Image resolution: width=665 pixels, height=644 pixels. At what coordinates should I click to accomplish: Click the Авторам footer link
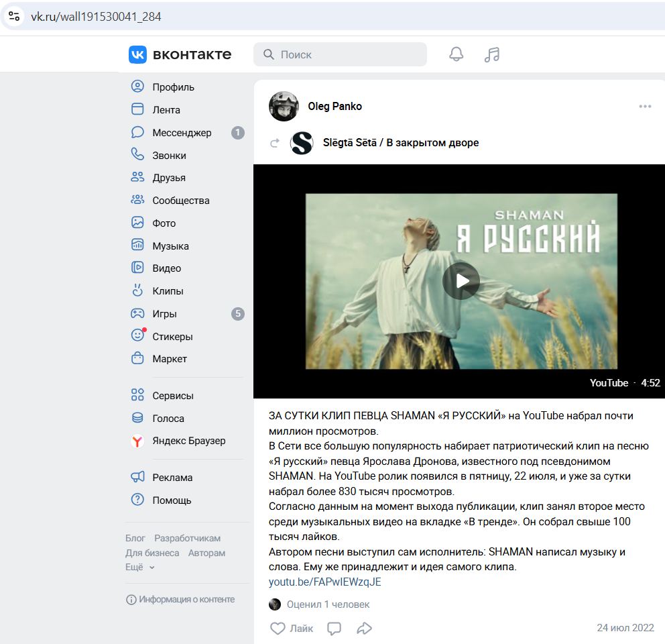(206, 553)
